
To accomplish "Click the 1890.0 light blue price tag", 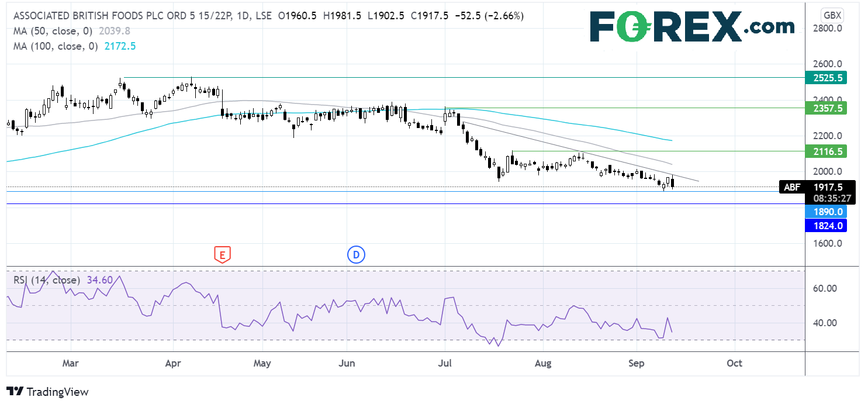I will [825, 212].
